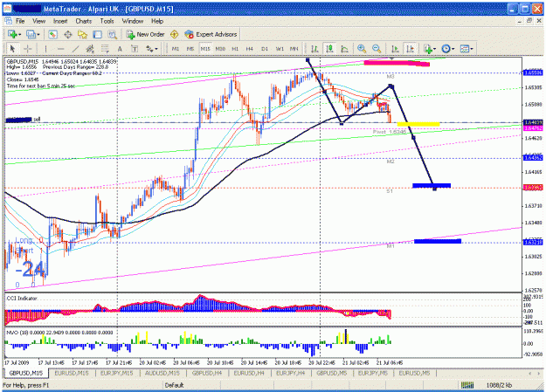Switch to the EURJPY,M15 chart tab
This screenshot has width=546, height=392.
(x=117, y=373)
